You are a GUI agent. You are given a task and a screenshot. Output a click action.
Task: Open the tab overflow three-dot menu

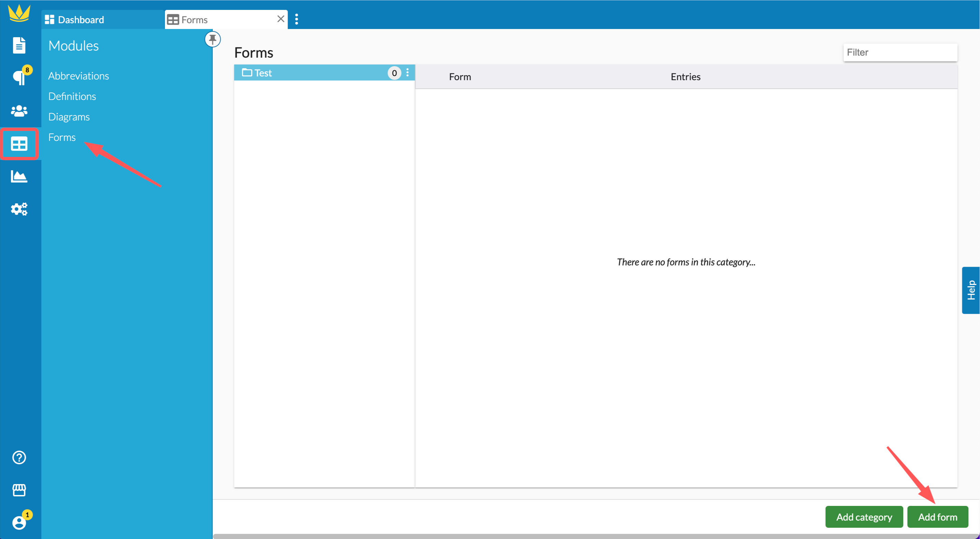click(x=297, y=19)
